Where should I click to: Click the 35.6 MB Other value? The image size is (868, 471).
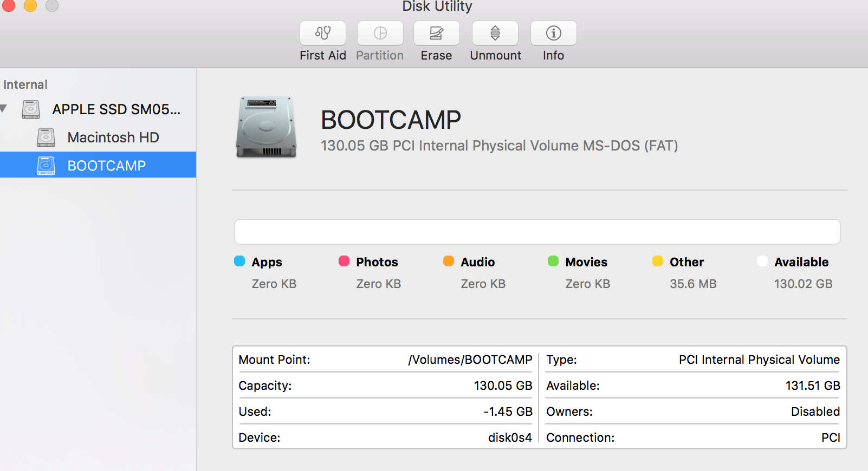tap(693, 284)
